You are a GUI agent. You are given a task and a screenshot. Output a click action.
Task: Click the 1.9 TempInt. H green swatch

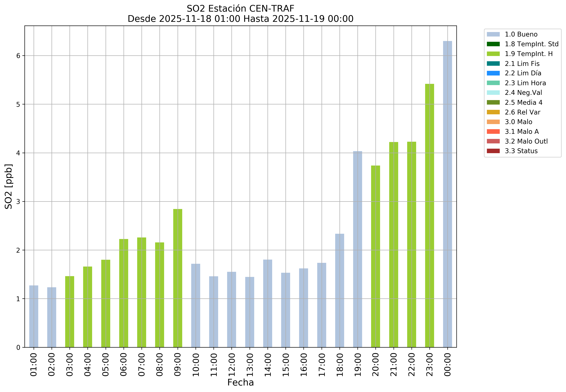pos(493,54)
